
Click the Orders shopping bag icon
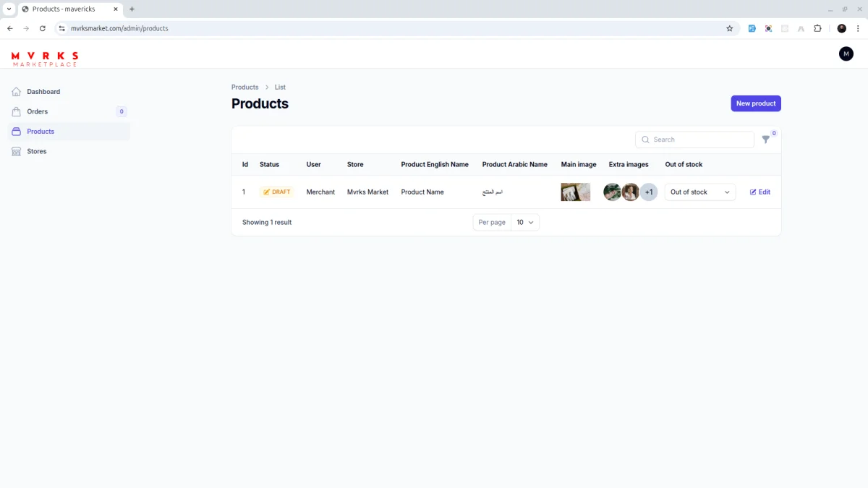17,111
